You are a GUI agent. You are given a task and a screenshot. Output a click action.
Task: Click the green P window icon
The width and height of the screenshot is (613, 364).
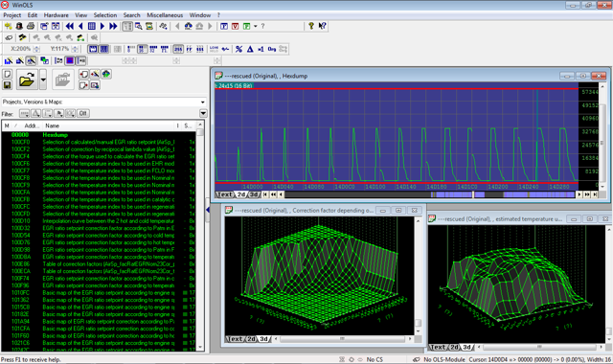(247, 26)
